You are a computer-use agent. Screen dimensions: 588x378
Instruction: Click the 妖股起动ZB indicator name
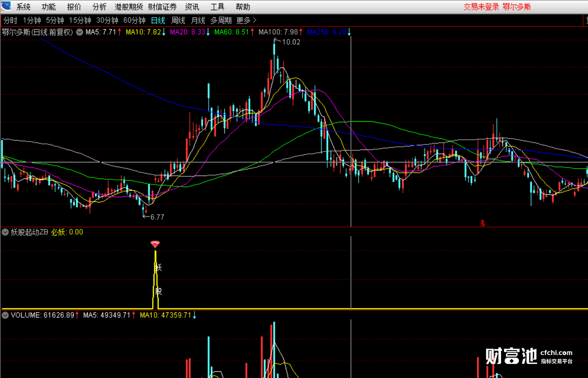click(x=30, y=232)
